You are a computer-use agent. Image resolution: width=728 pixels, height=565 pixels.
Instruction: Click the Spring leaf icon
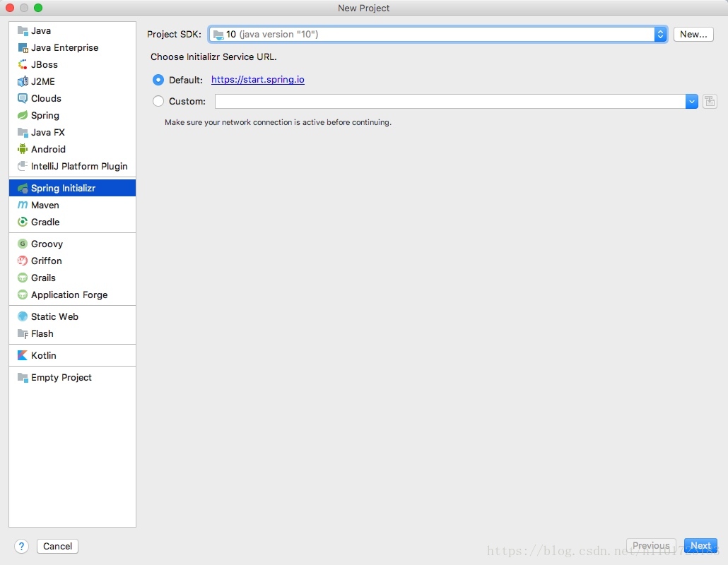[x=23, y=116]
